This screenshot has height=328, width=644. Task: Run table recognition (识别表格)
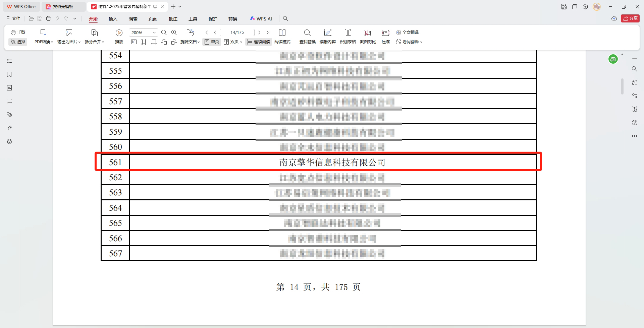348,36
